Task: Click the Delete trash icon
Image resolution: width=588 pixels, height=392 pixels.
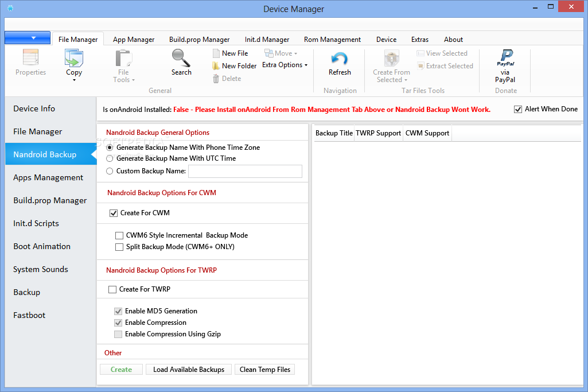Action: (x=216, y=79)
